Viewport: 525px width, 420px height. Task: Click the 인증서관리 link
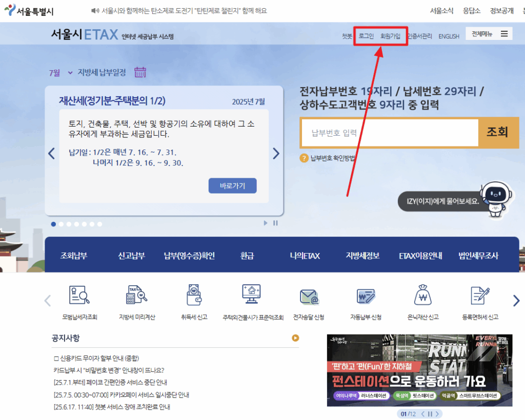click(x=419, y=36)
